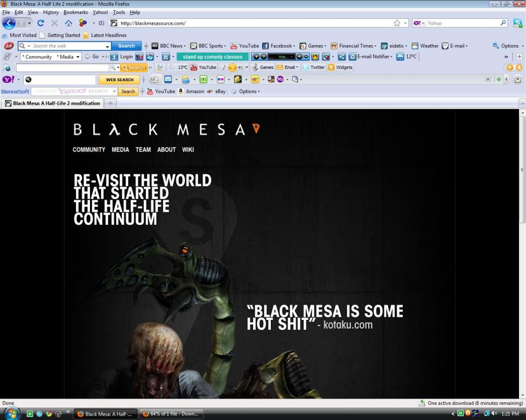The width and height of the screenshot is (526, 420).
Task: Click the Yahoo! logo on the Yahoo toolbar
Action: (x=8, y=80)
